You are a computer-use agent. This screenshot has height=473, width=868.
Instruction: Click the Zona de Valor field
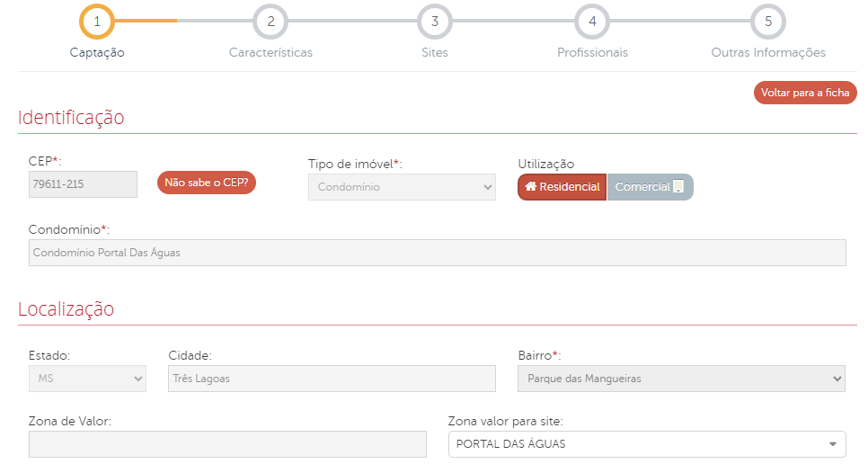(x=227, y=444)
